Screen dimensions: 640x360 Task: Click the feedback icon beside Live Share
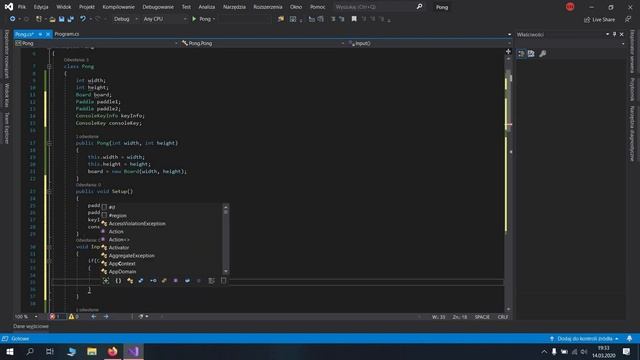[628, 19]
